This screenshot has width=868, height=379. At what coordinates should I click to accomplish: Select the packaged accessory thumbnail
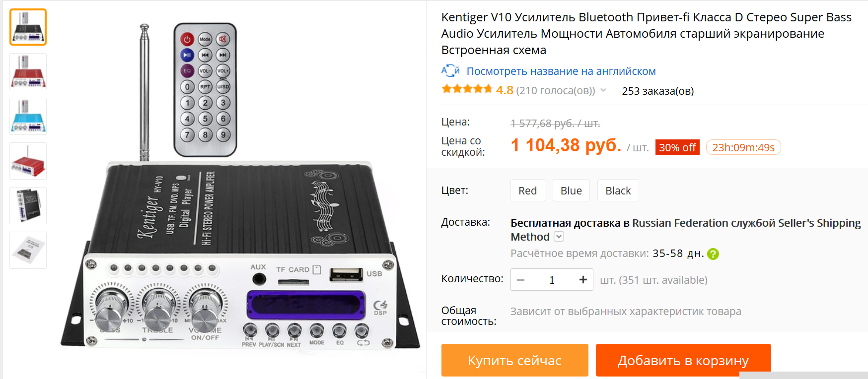pos(28,251)
